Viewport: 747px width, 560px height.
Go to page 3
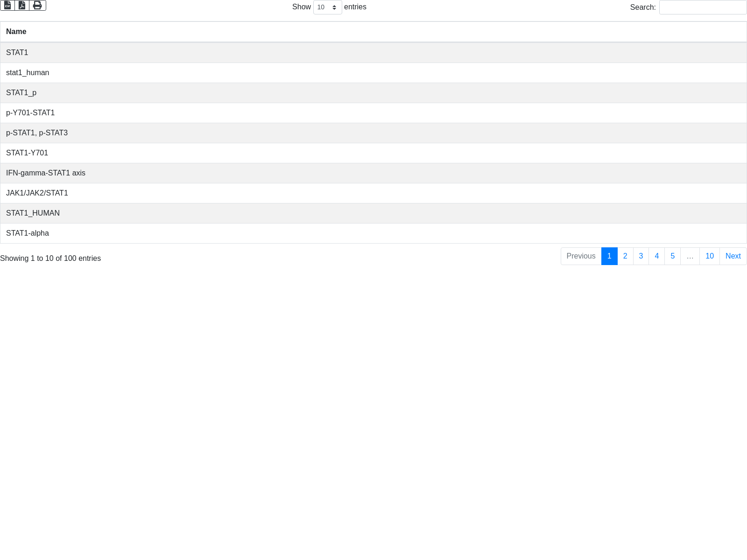pyautogui.click(x=641, y=256)
